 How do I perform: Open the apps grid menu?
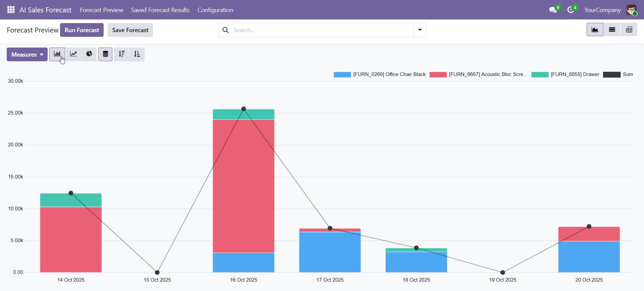pyautogui.click(x=11, y=10)
